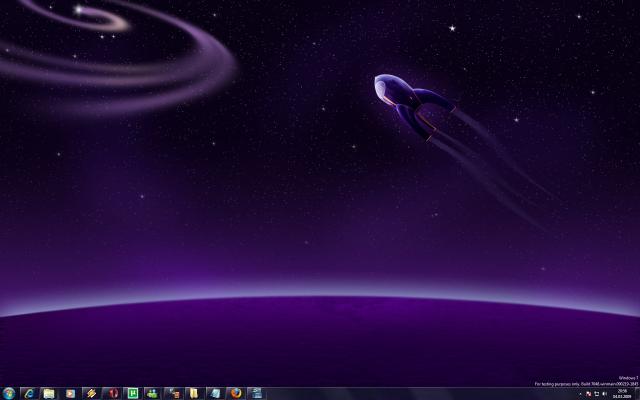Viewport: 640px width, 400px height.
Task: Open Windows Live Messenger people icon
Action: [152, 393]
